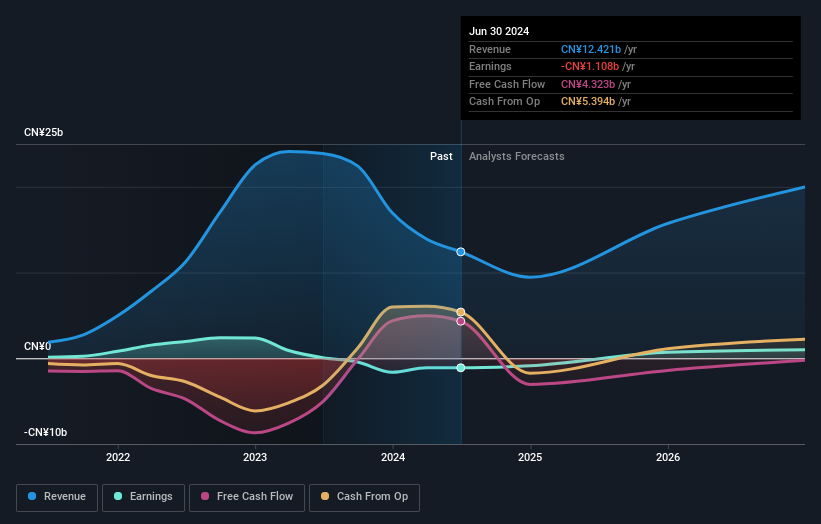Screen dimensions: 821x524
Task: Click the -CN¥1.108b earnings value
Action: point(590,66)
